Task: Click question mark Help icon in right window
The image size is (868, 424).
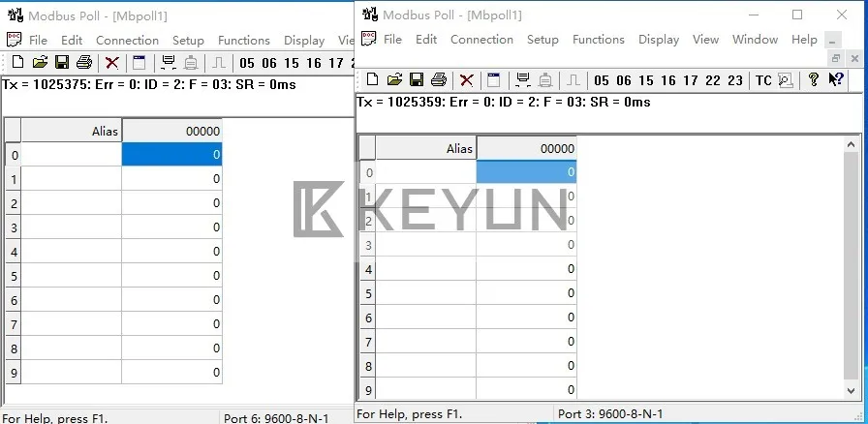Action: point(813,79)
